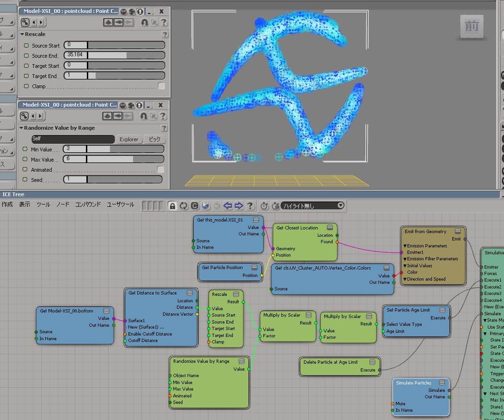Enable the Clamp checkbox in Rescale panel
The image size is (504, 420).
[x=161, y=86]
